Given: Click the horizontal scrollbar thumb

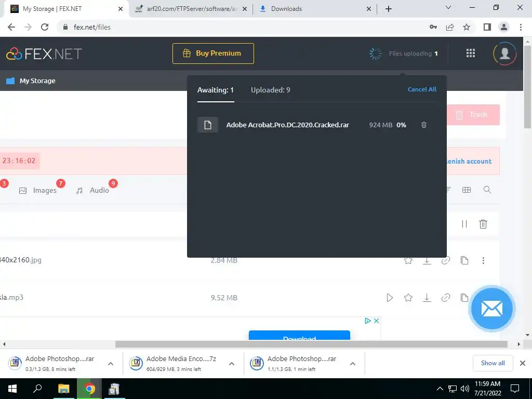Looking at the screenshot, I should coord(311,344).
